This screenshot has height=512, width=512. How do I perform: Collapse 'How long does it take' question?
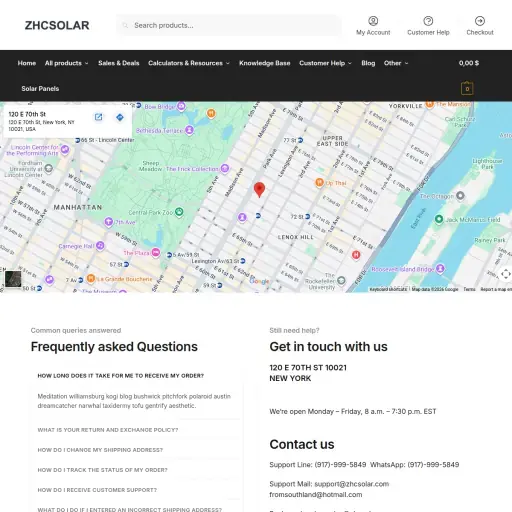[121, 376]
